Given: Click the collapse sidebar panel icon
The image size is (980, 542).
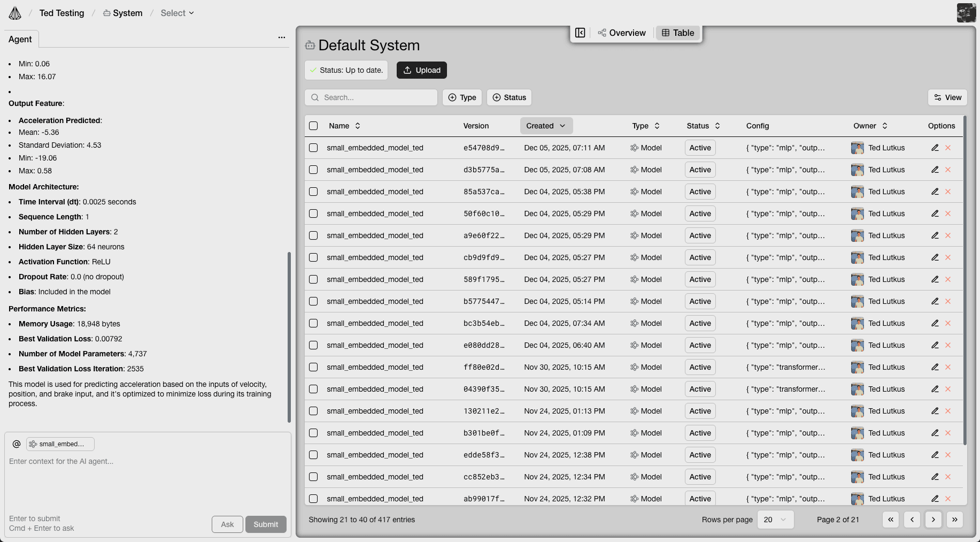Looking at the screenshot, I should [580, 33].
